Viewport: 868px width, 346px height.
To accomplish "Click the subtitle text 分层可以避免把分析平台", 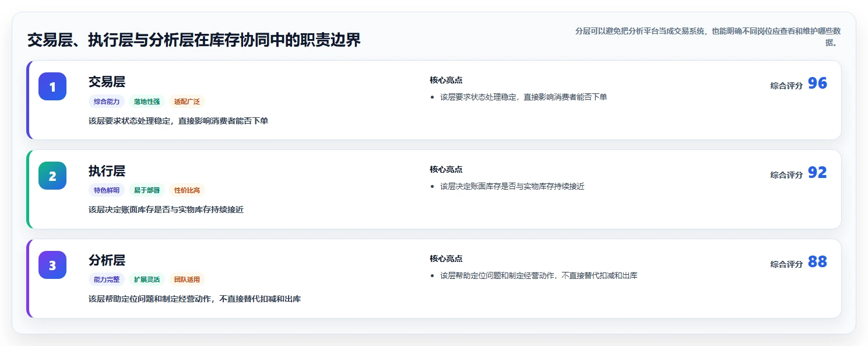I will [708, 36].
